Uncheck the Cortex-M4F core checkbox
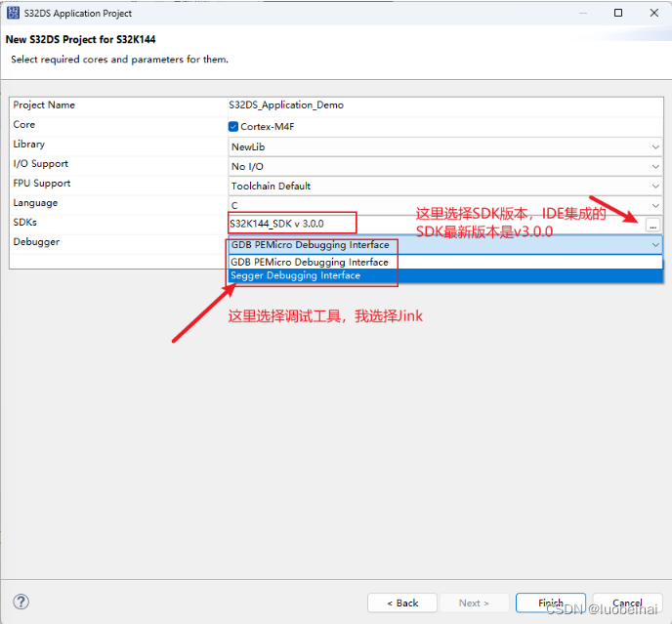 [233, 126]
